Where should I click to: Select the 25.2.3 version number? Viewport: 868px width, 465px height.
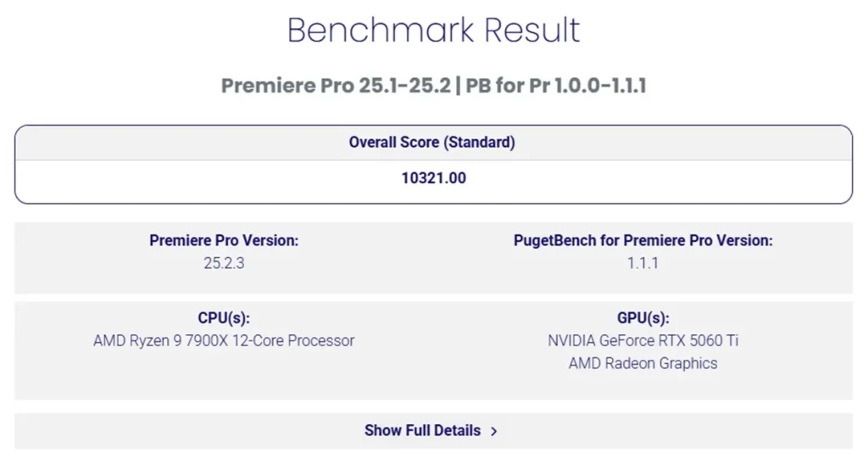tap(224, 263)
